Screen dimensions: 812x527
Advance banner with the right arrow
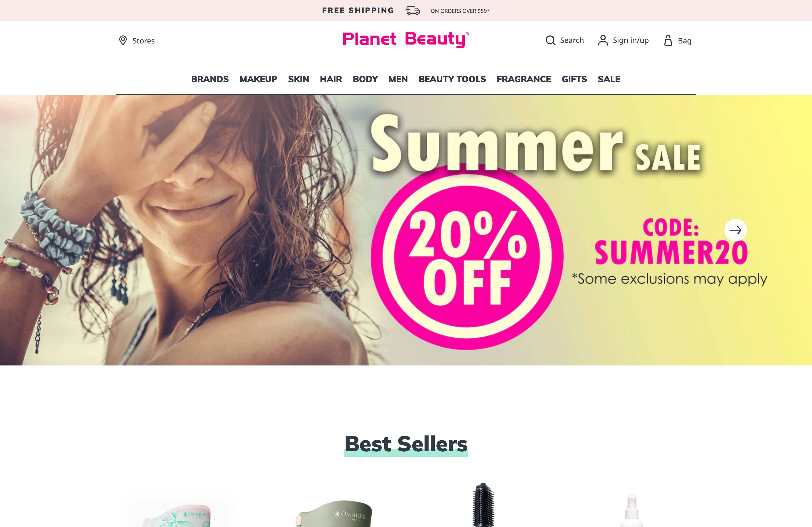pos(735,230)
